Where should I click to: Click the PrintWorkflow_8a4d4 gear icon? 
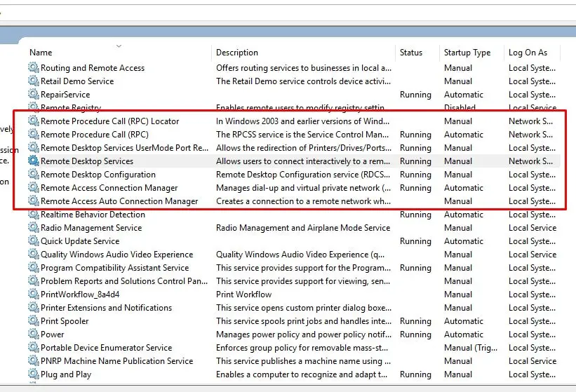(34, 294)
